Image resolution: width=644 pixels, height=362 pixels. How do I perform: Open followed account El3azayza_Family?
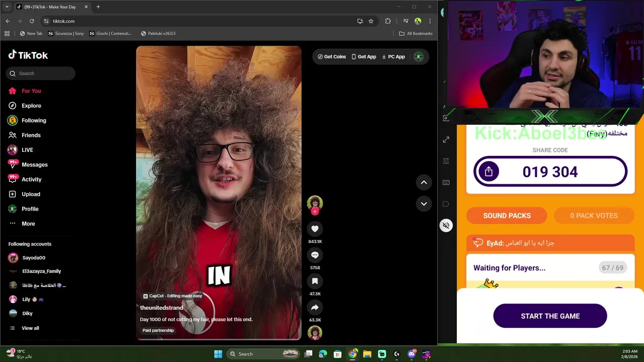point(35,271)
